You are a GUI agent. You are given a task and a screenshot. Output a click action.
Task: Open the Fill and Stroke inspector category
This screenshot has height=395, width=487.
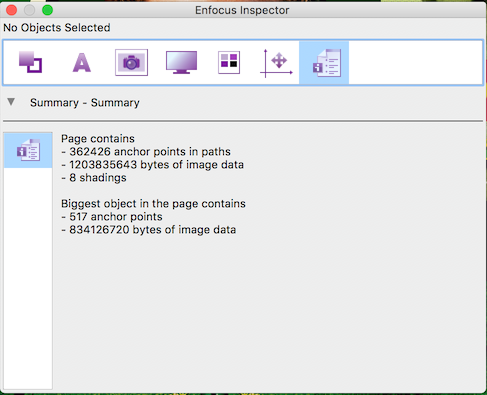coord(30,62)
